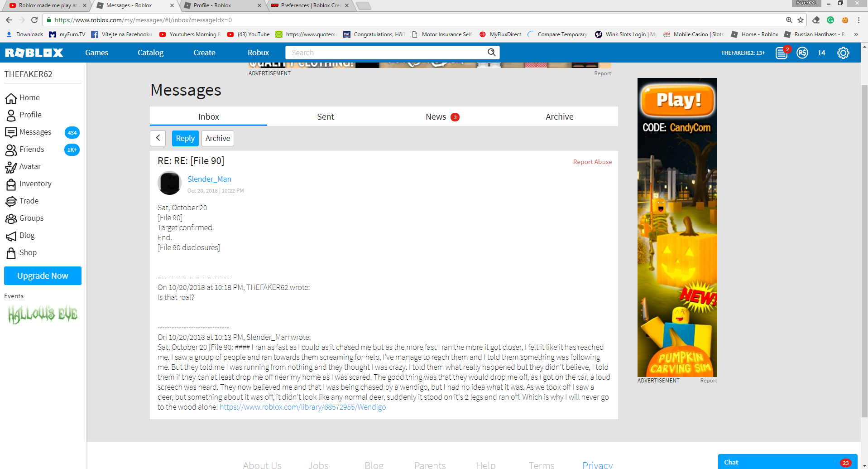The width and height of the screenshot is (868, 469).
Task: Open Home from the sidebar
Action: coord(22,98)
